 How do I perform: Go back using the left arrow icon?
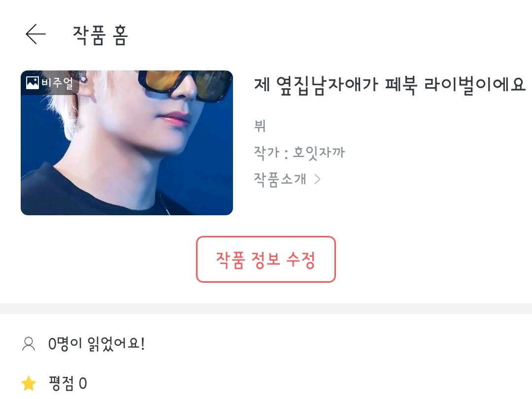pos(35,34)
